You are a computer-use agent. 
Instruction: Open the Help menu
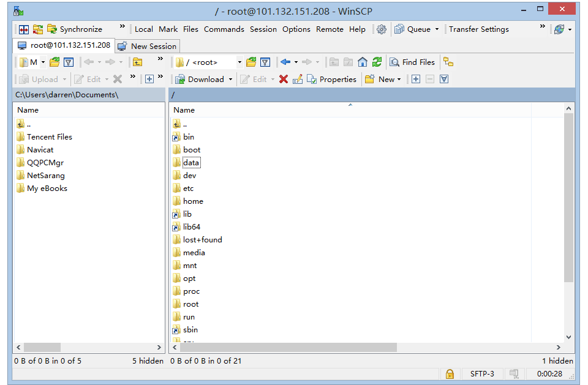pyautogui.click(x=357, y=29)
